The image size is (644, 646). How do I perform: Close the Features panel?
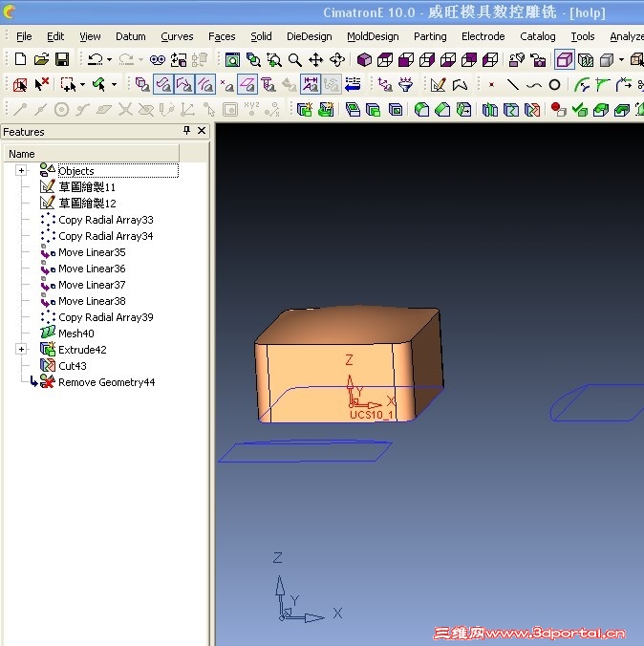pos(202,131)
